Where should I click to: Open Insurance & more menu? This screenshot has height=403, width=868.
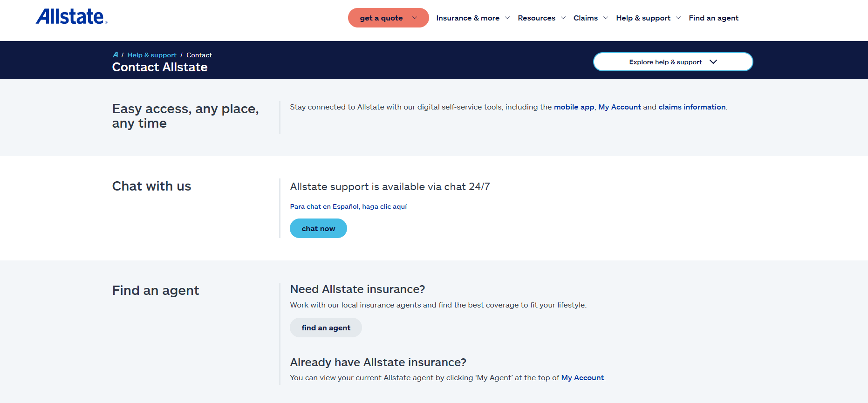coord(468,18)
